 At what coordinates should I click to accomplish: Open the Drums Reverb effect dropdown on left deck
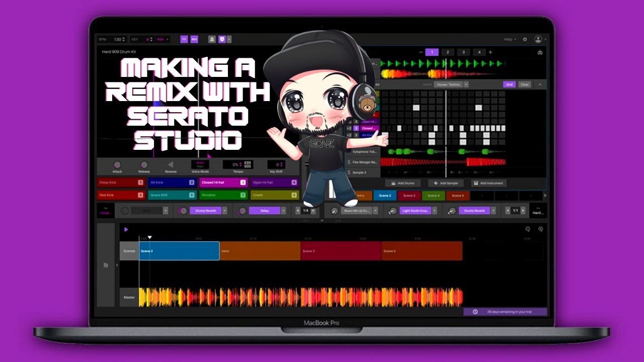tap(224, 211)
